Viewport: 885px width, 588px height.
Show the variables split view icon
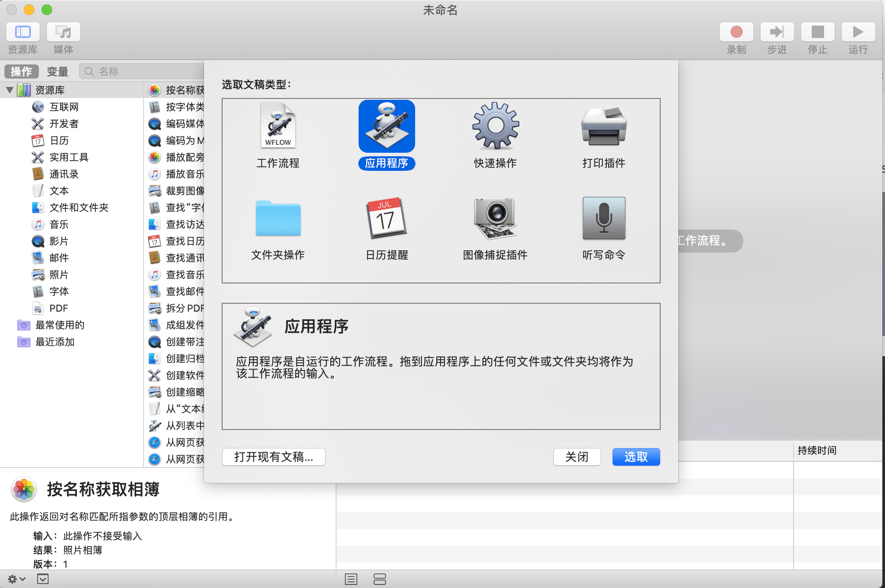coord(380,579)
